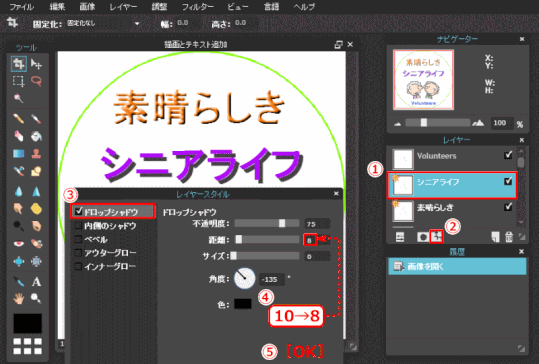Screen dimensions: 539x364
Task: Select the Pencil tool
Action: (18, 119)
